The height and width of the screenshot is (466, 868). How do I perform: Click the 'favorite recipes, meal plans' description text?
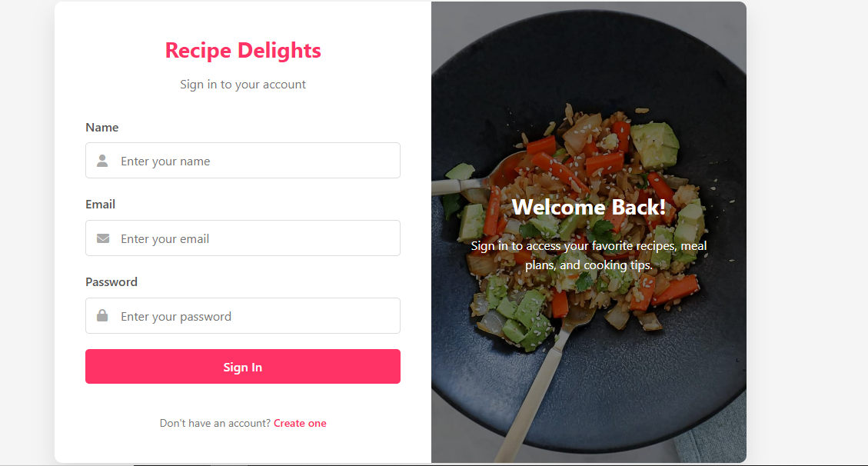tap(588, 255)
